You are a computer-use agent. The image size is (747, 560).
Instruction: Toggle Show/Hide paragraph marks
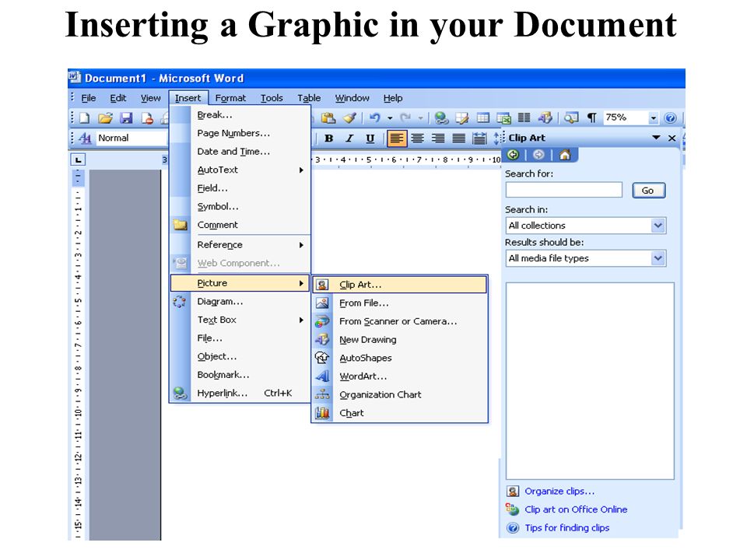tap(591, 117)
